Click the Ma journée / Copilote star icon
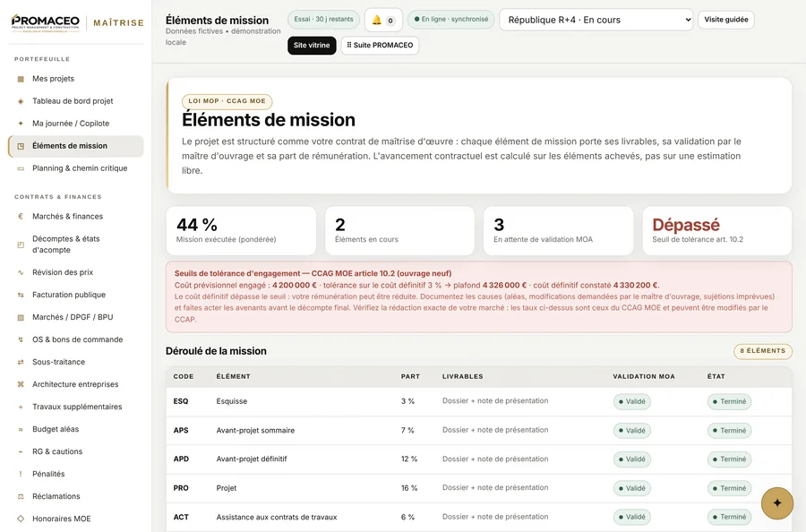This screenshot has width=806, height=532. coord(21,124)
